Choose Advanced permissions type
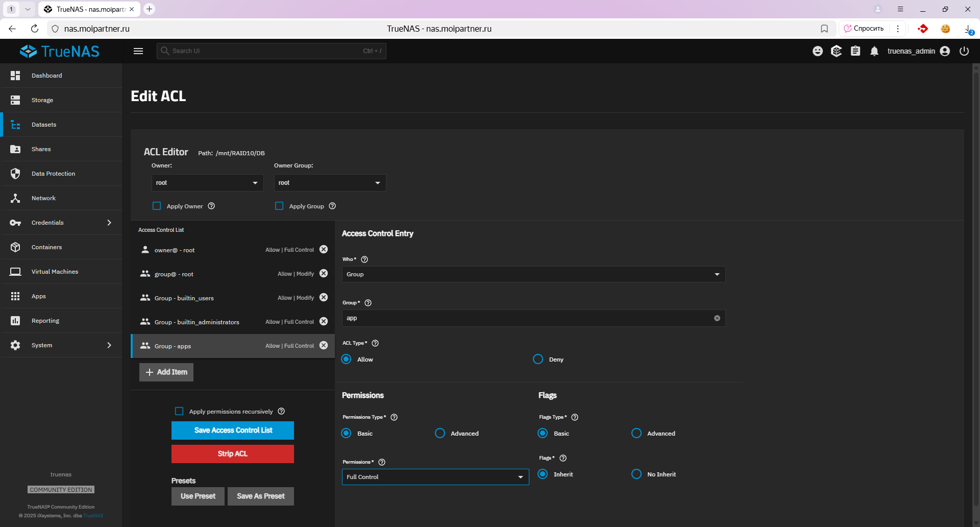980x527 pixels. (440, 434)
